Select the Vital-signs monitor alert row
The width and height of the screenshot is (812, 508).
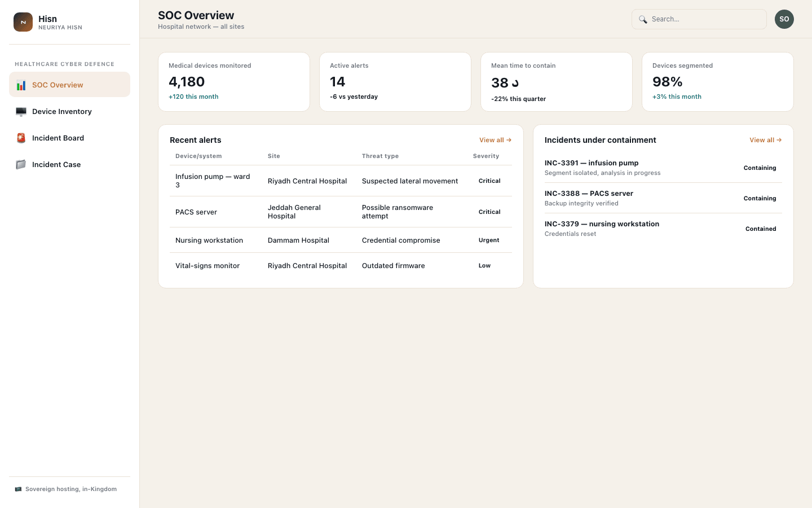point(341,265)
